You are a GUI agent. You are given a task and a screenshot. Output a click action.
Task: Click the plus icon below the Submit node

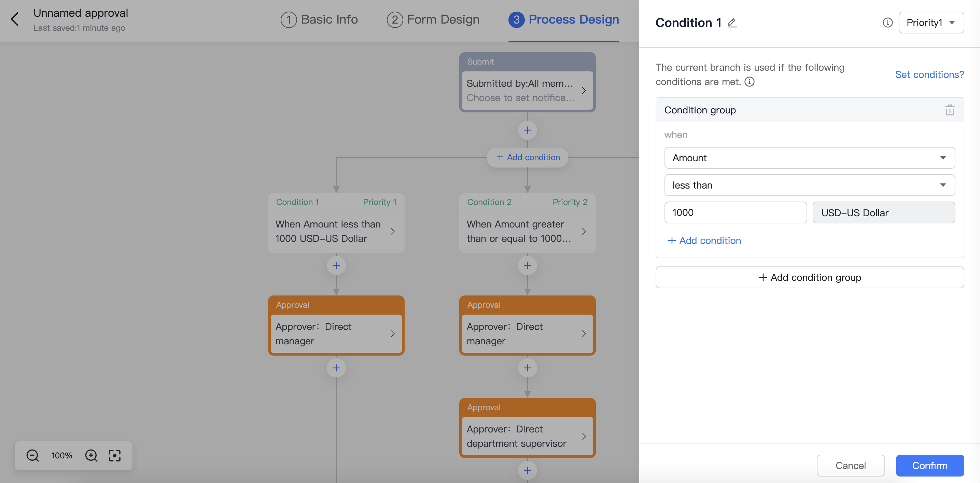(527, 130)
